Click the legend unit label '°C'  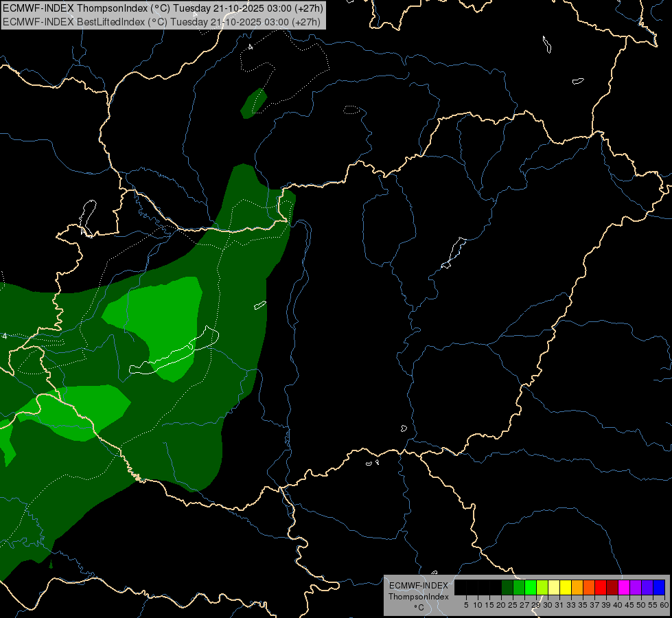[x=419, y=608]
